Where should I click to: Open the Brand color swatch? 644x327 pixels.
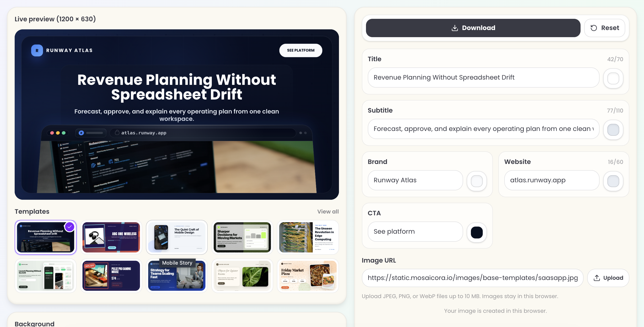pos(477,181)
